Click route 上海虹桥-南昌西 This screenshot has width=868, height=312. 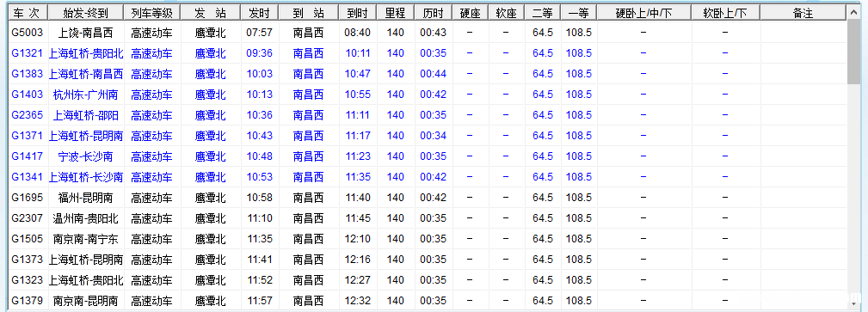(86, 74)
